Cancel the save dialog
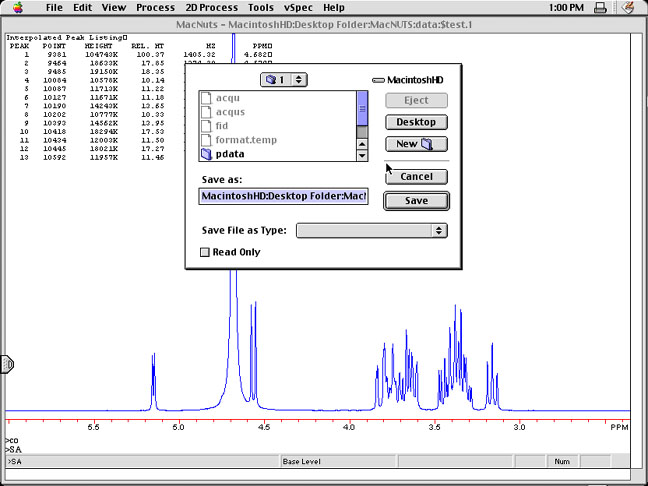This screenshot has height=486, width=648. [x=416, y=177]
